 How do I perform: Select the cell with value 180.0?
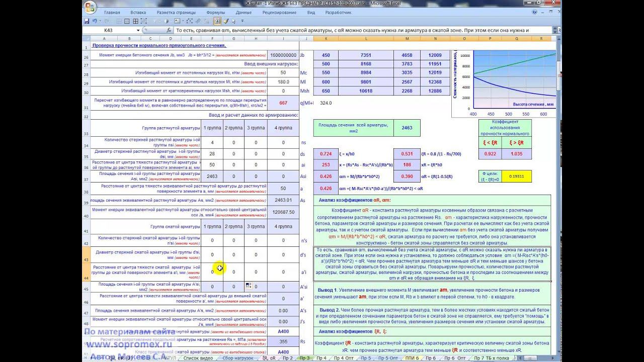point(283,81)
